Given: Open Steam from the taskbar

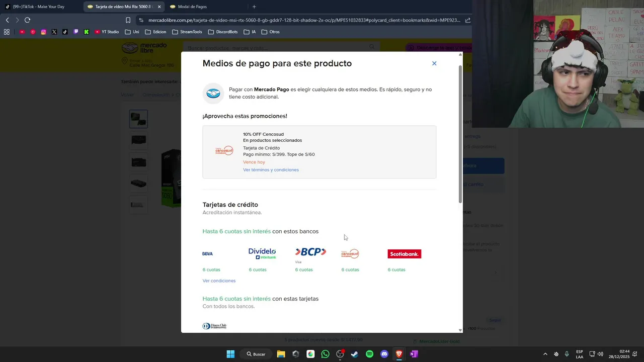Looking at the screenshot, I should click(x=355, y=354).
